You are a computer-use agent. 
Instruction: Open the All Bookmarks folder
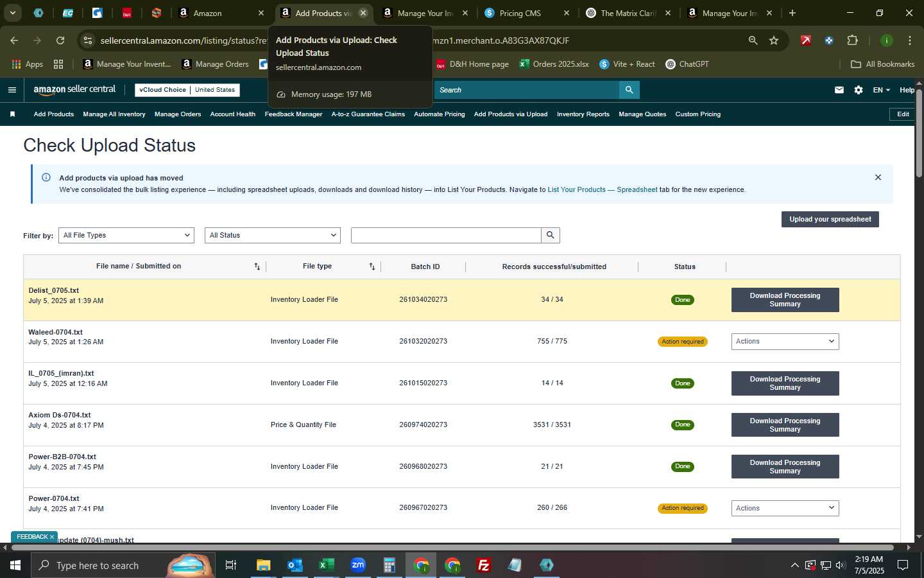882,64
